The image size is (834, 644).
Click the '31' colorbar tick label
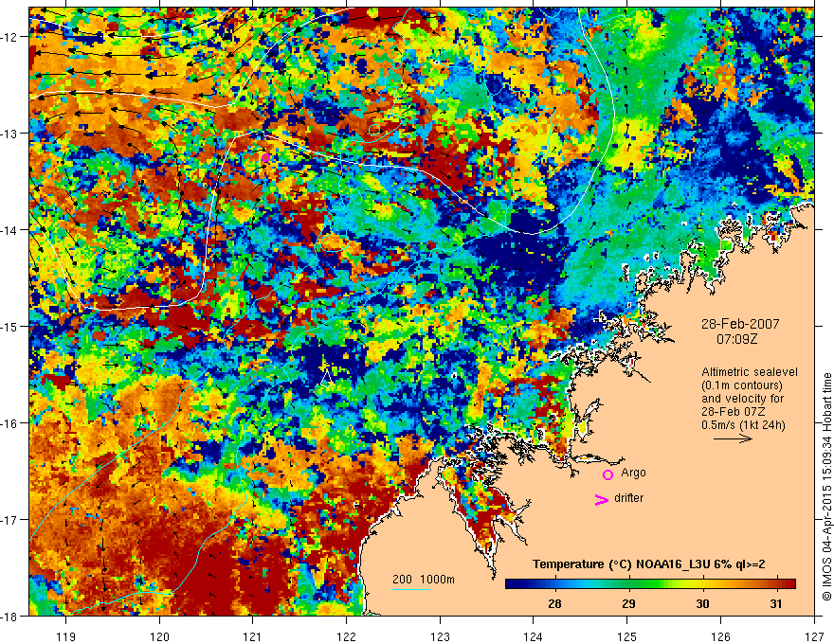pos(776,603)
